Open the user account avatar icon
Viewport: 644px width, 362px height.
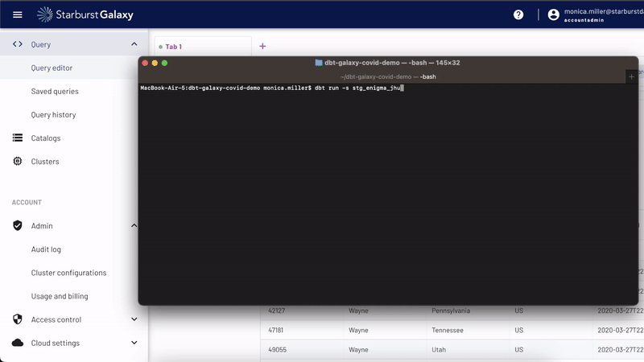(553, 14)
